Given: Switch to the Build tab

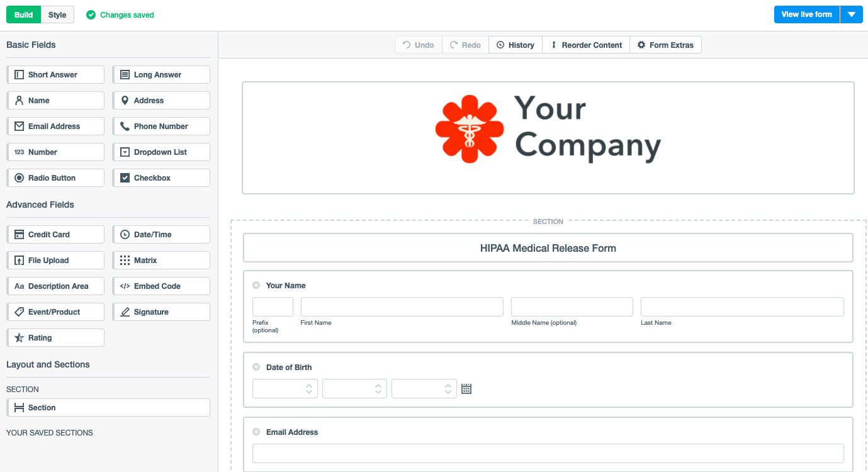Looking at the screenshot, I should 24,14.
